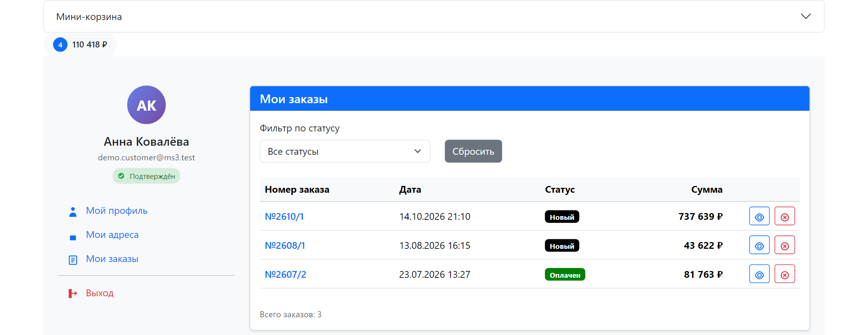This screenshot has height=335, width=868.
Task: Click the amount 81 763 ₽
Action: [703, 275]
